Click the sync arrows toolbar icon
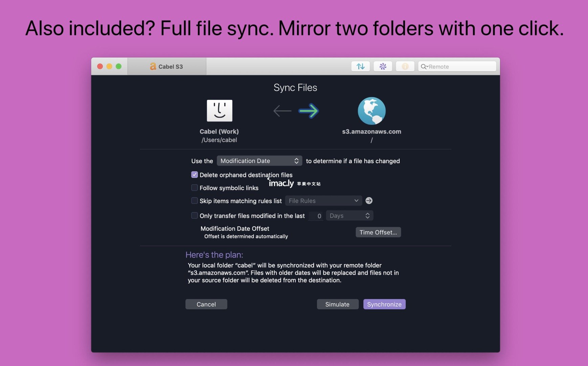This screenshot has height=366, width=588. coord(361,67)
